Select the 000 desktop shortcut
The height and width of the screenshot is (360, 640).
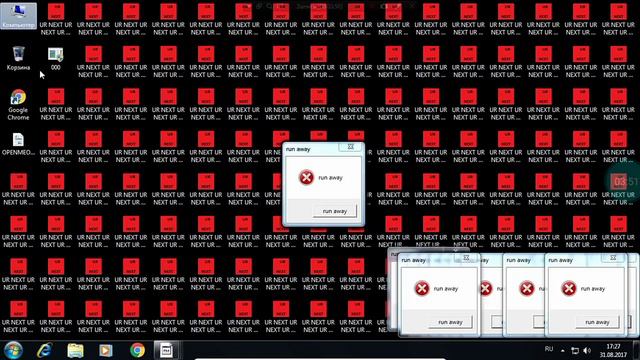[x=56, y=58]
